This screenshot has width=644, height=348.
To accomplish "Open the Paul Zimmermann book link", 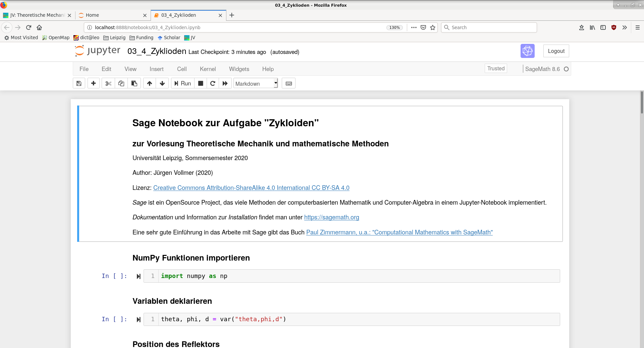I will click(x=399, y=232).
